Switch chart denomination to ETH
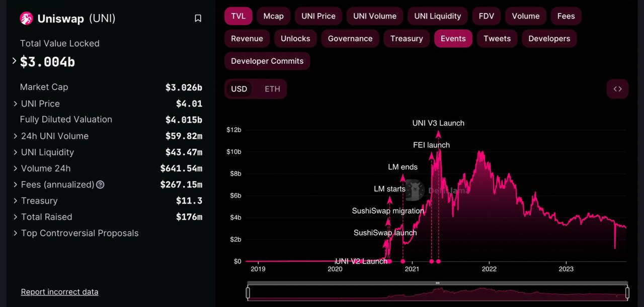 272,89
